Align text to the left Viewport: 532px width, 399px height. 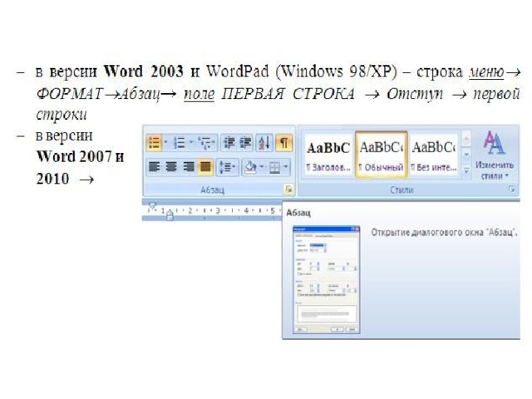tap(155, 166)
